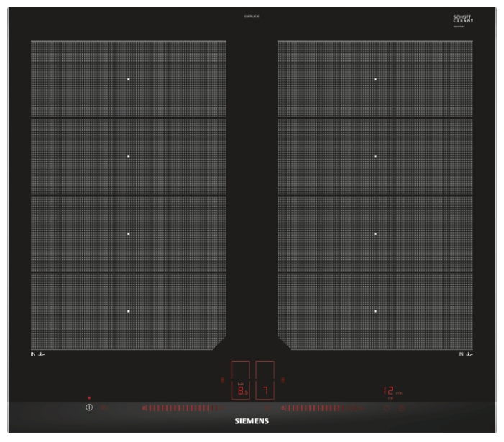Viewport: 504px width, 442px height.
Task: Touch the top-left cooking zone center dot
Action: click(129, 79)
